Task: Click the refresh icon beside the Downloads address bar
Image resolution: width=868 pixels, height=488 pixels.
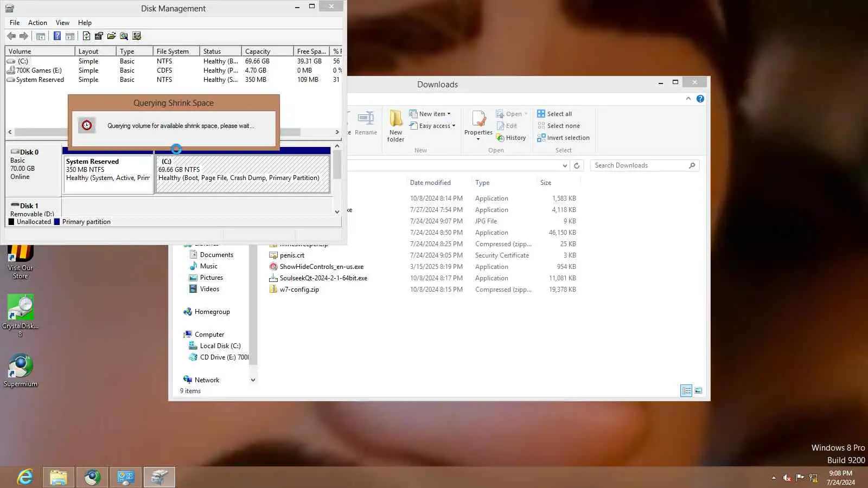Action: (x=577, y=166)
